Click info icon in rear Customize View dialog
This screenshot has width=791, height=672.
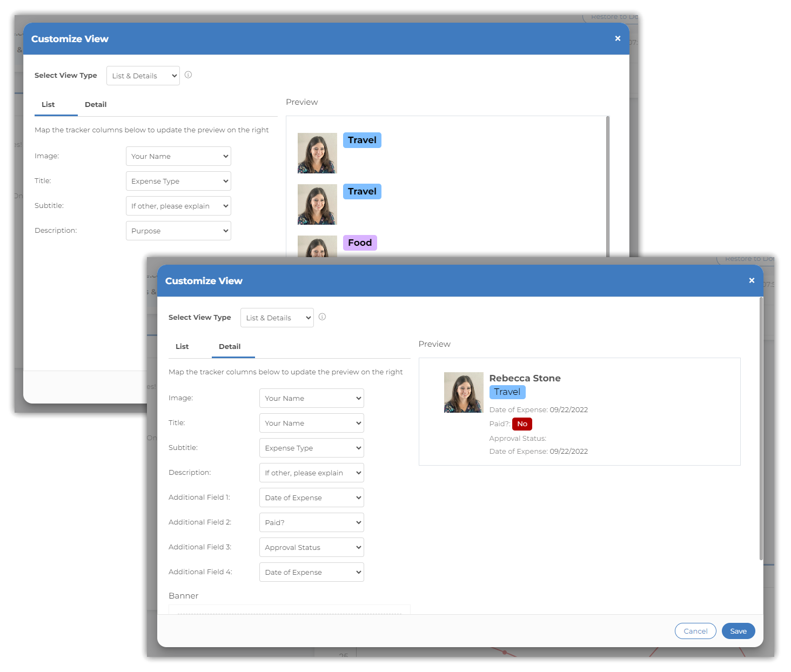point(188,75)
